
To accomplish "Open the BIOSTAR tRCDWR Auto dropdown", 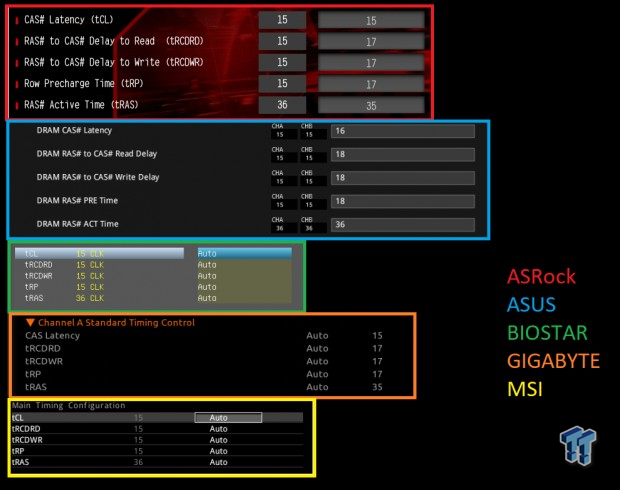I will (x=244, y=276).
